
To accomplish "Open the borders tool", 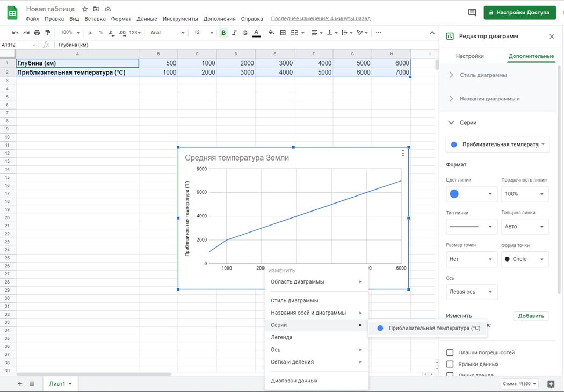I will pos(283,33).
